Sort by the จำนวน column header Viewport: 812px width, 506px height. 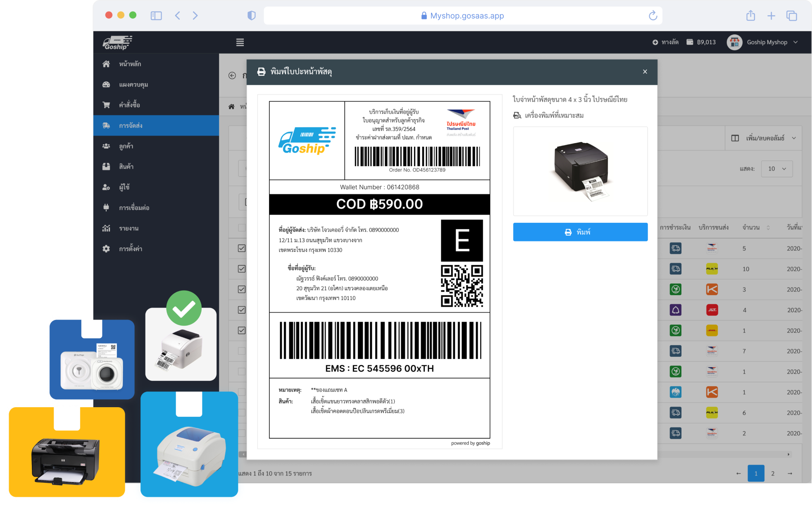click(x=756, y=227)
